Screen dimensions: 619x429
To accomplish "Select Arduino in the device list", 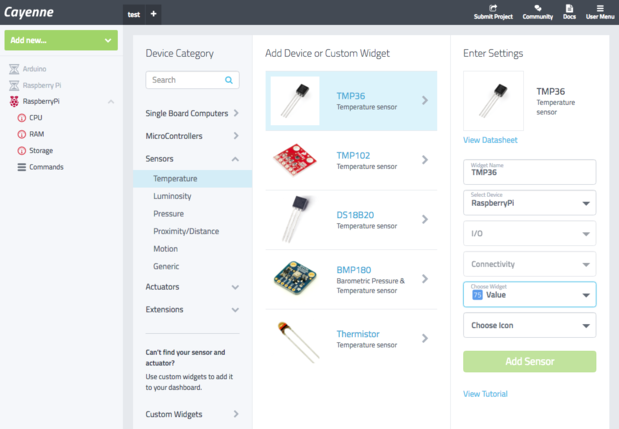I will click(x=34, y=69).
